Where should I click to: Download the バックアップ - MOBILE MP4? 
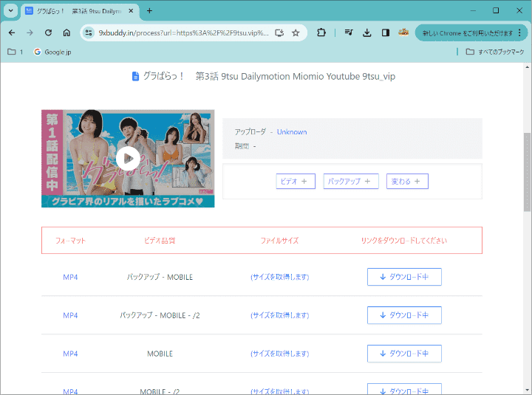(x=404, y=277)
